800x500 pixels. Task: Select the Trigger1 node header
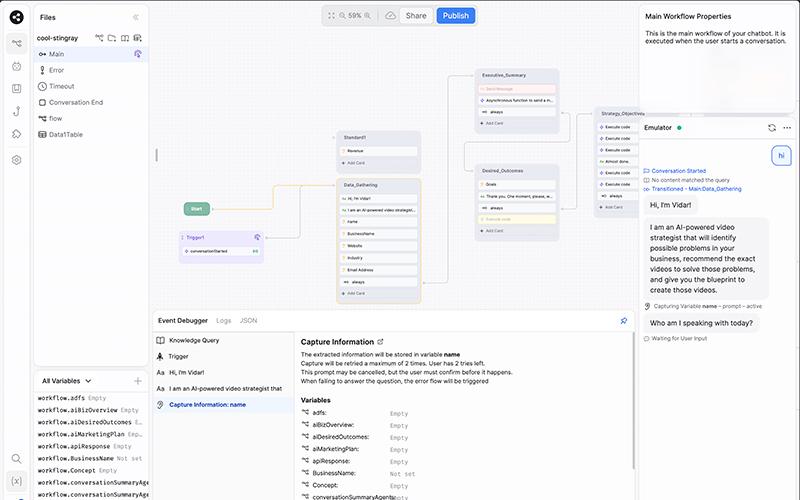(x=221, y=237)
